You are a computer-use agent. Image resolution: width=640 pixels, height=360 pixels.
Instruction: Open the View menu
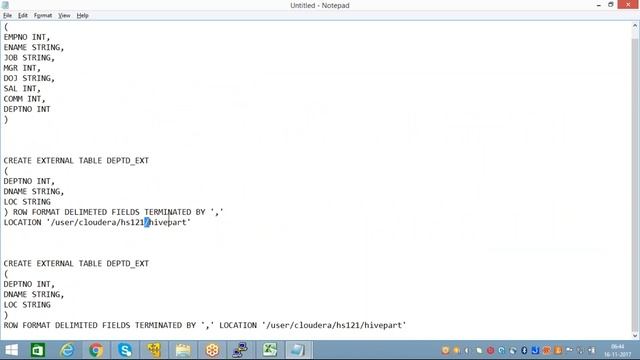pyautogui.click(x=64, y=16)
